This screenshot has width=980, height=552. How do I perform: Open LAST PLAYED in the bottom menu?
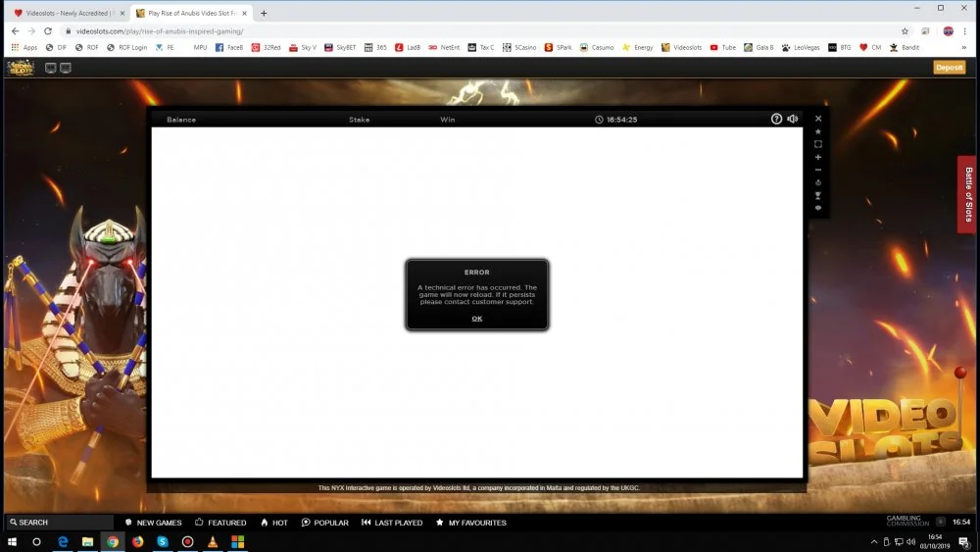pos(392,523)
